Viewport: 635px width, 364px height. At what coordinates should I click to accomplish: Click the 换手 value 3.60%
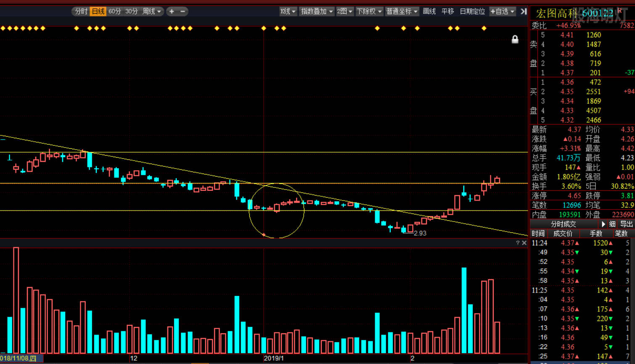(x=571, y=186)
